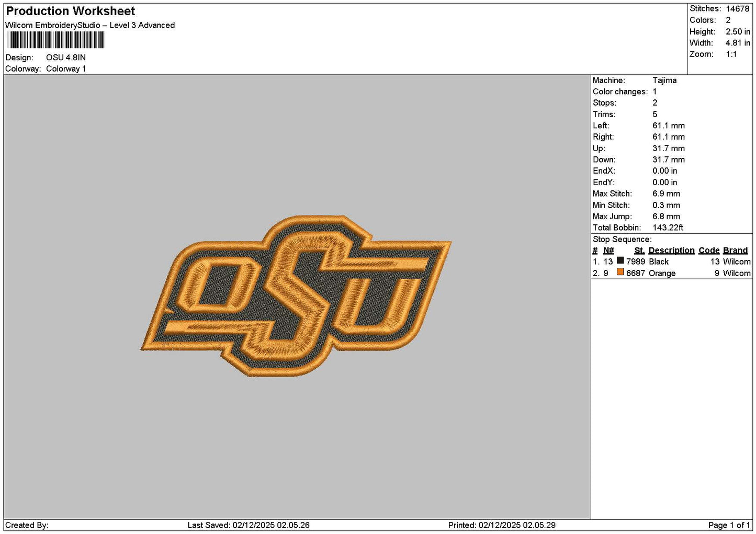Click the 'Colorway 1' value

point(66,69)
